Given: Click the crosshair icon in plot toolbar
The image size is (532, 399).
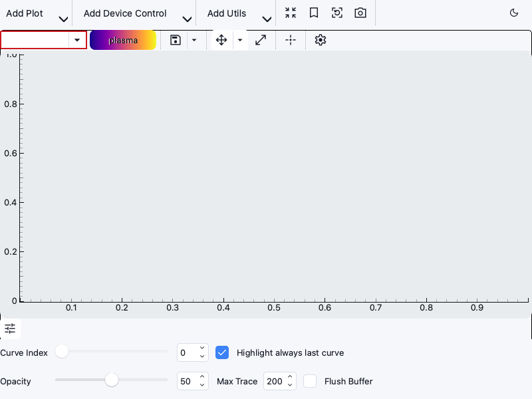Looking at the screenshot, I should point(291,40).
